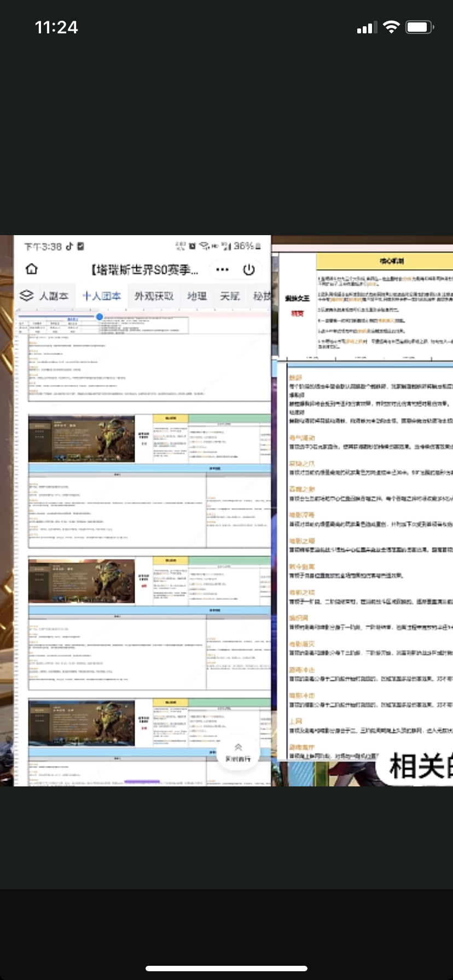Open the three-dot more options menu
The height and width of the screenshot is (980, 453).
coord(222,269)
